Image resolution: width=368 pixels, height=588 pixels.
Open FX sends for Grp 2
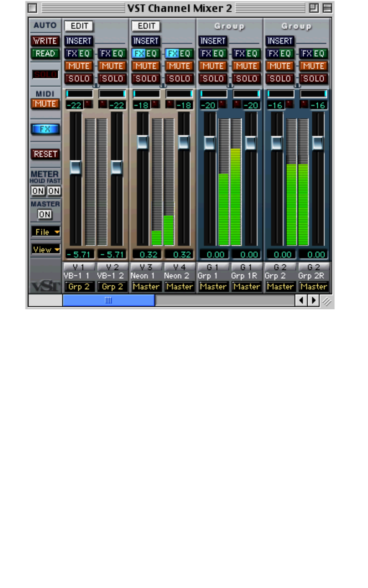pyautogui.click(x=272, y=54)
